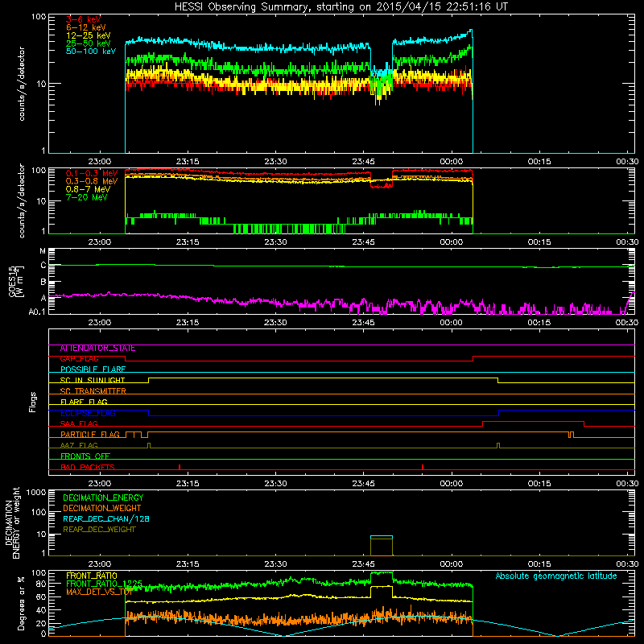Click the Flags vertical axis title
644x644 pixels.
33,402
